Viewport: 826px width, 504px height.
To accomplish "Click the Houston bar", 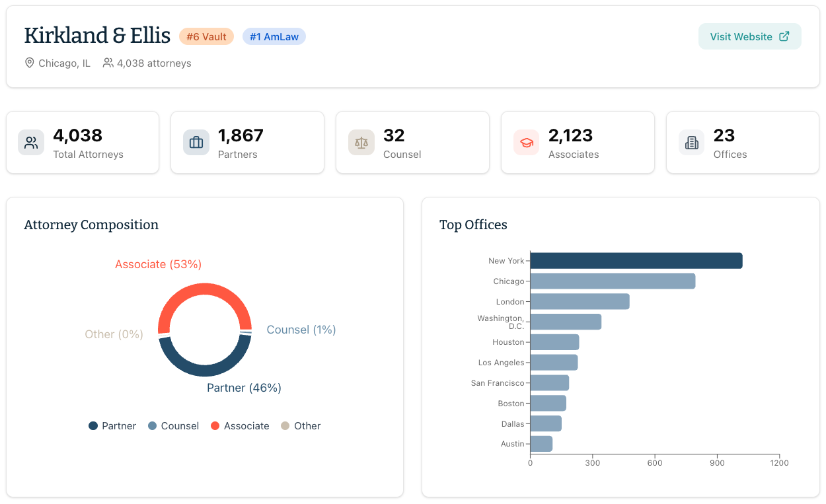I will point(555,342).
